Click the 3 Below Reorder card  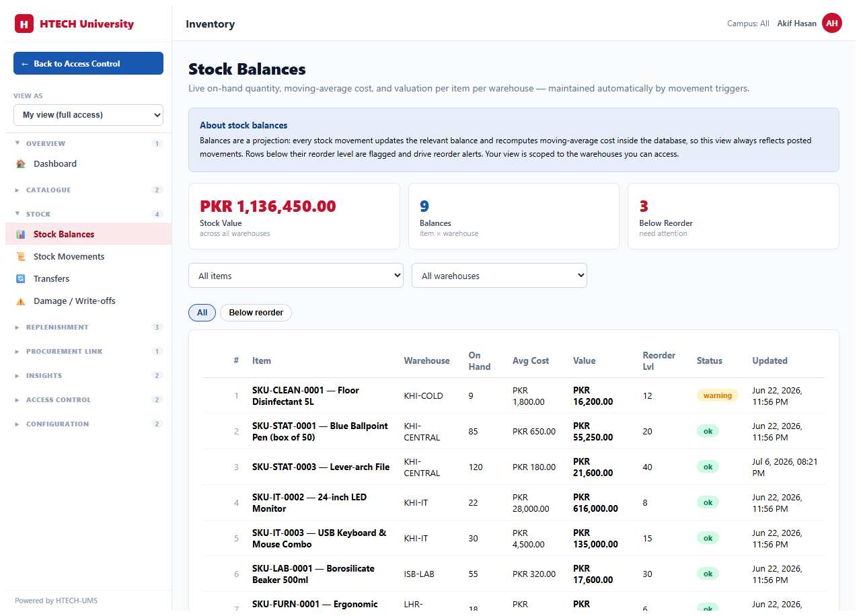pos(733,217)
